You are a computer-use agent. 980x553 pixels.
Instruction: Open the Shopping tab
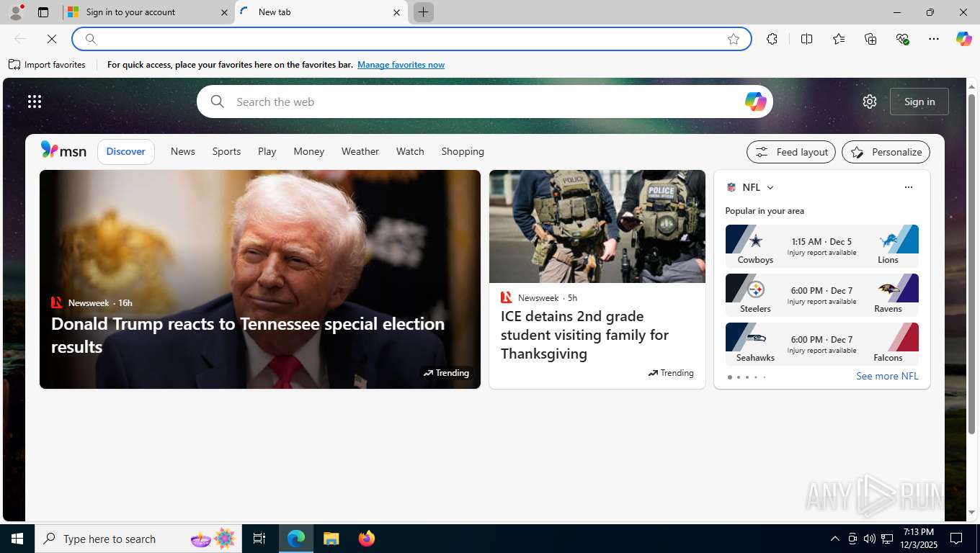(463, 151)
